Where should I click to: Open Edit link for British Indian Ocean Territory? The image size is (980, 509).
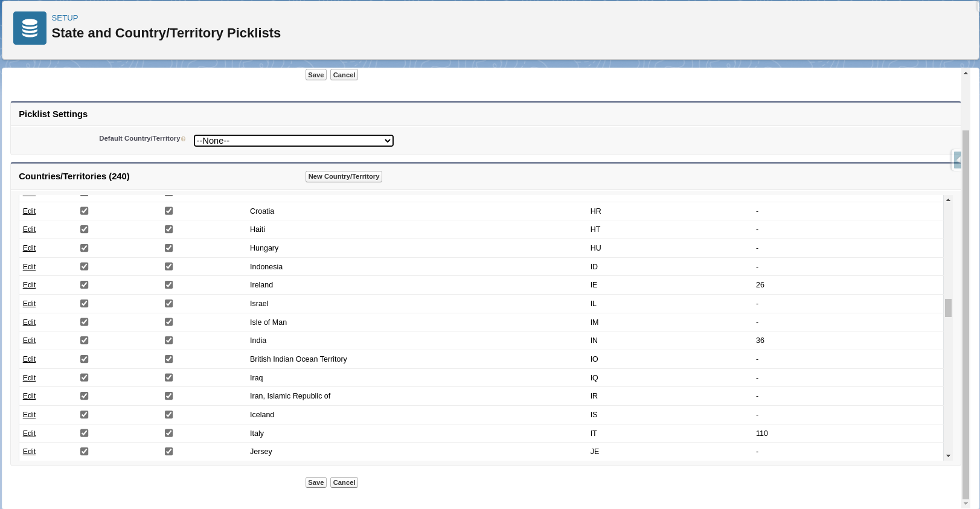point(29,359)
